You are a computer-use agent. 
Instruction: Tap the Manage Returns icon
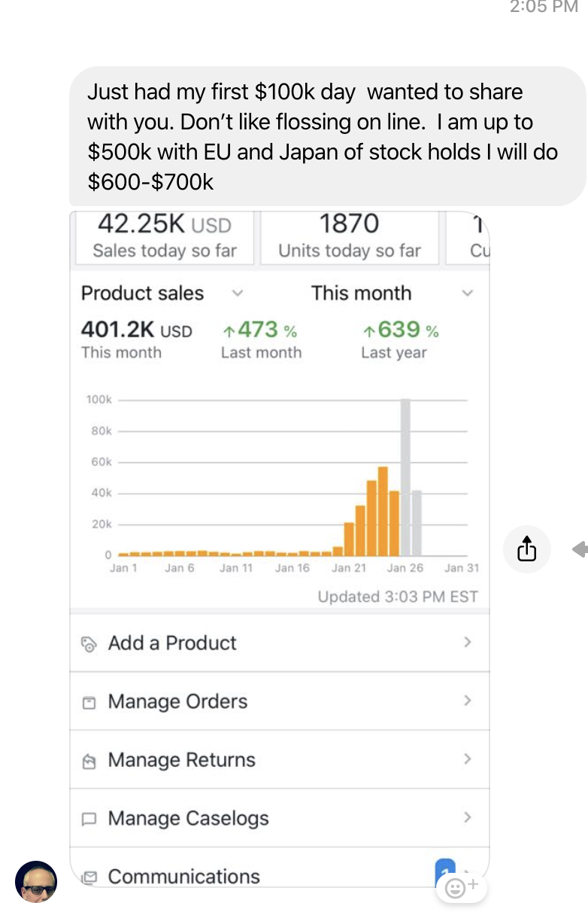[89, 761]
